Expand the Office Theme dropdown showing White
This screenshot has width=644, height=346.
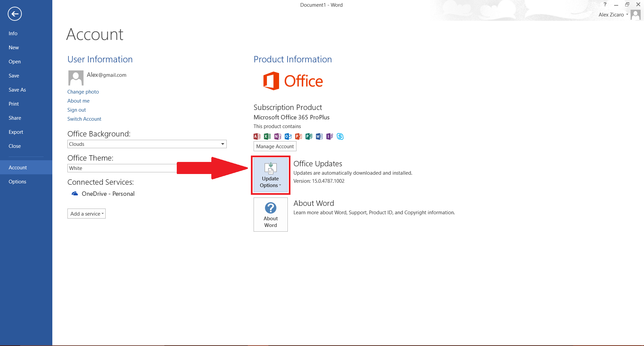click(122, 168)
